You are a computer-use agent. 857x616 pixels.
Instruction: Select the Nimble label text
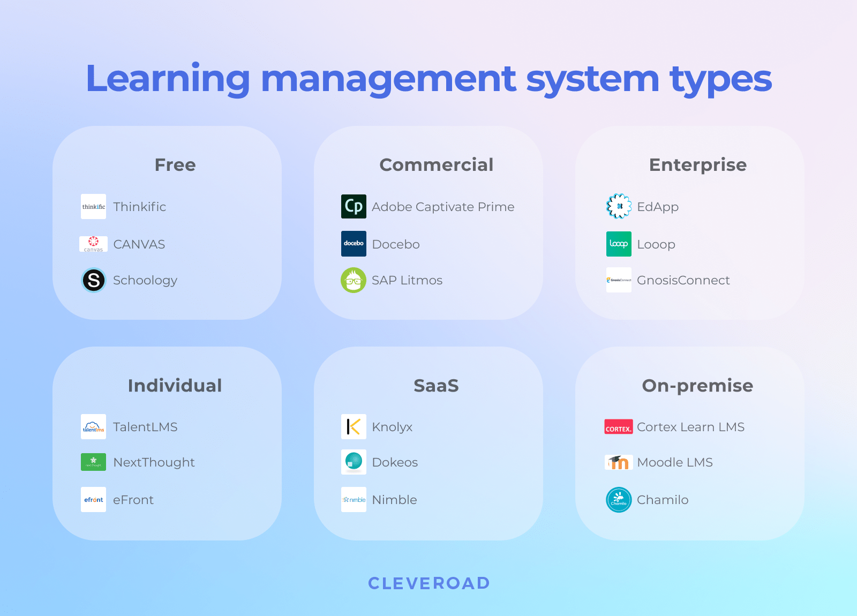pos(394,500)
